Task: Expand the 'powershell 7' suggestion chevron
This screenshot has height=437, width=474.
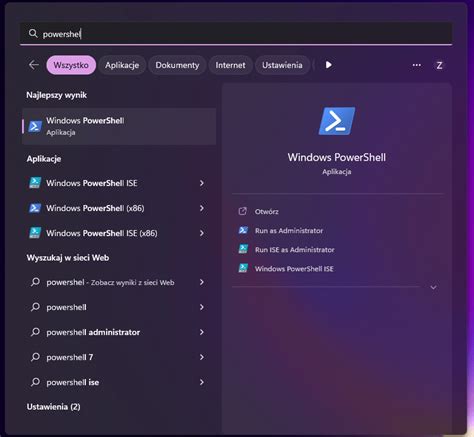Action: coord(202,357)
